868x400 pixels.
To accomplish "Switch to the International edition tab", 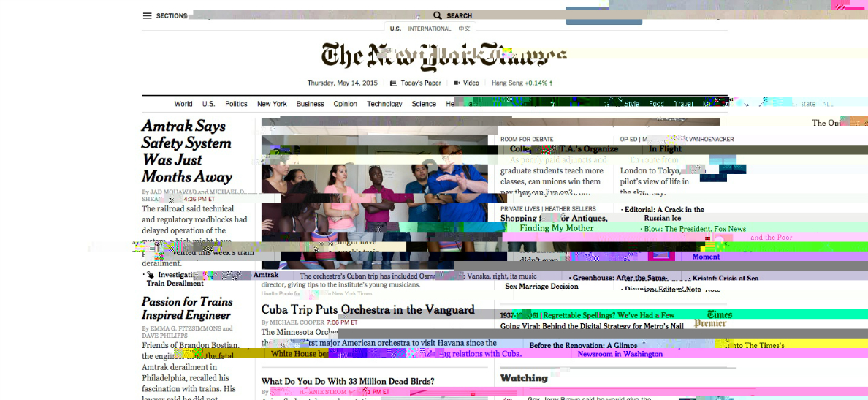I will click(x=430, y=29).
